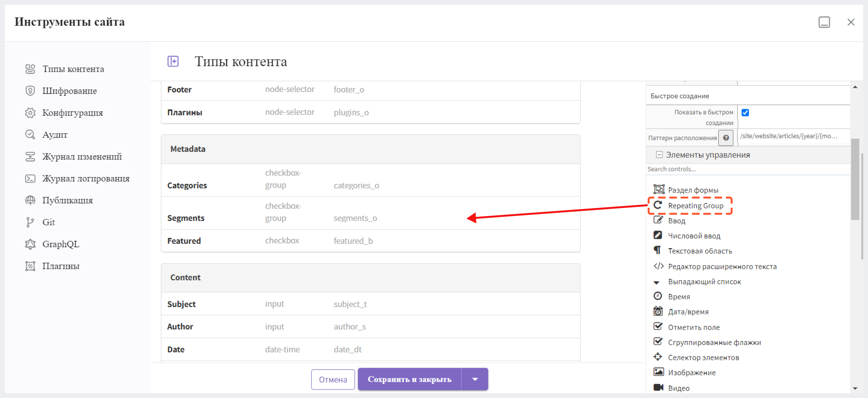Select the Subject field row
Image resolution: width=868 pixels, height=398 pixels.
pyautogui.click(x=371, y=304)
